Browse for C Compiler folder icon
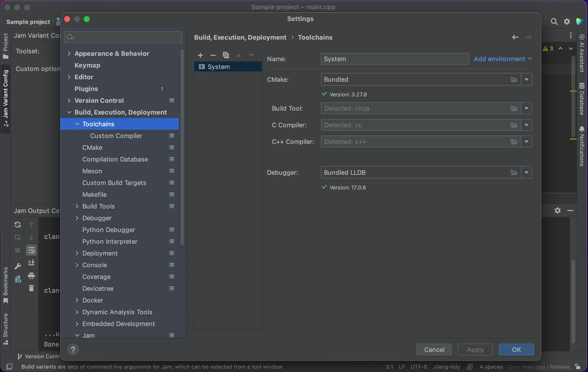The width and height of the screenshot is (588, 372). (x=514, y=125)
